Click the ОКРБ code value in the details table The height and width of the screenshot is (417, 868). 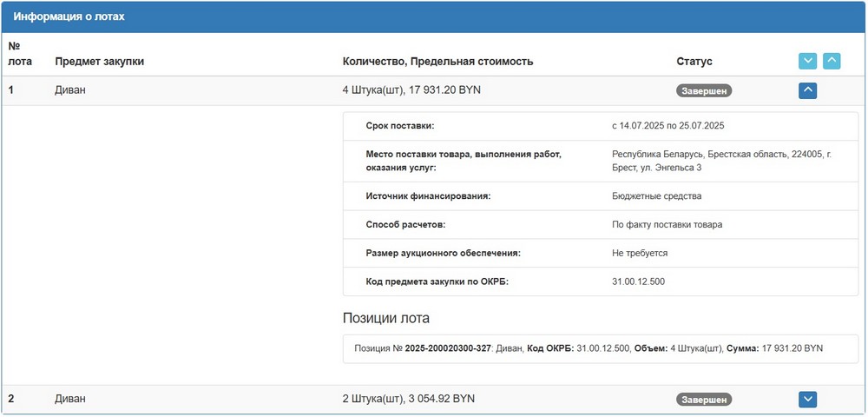coord(638,281)
